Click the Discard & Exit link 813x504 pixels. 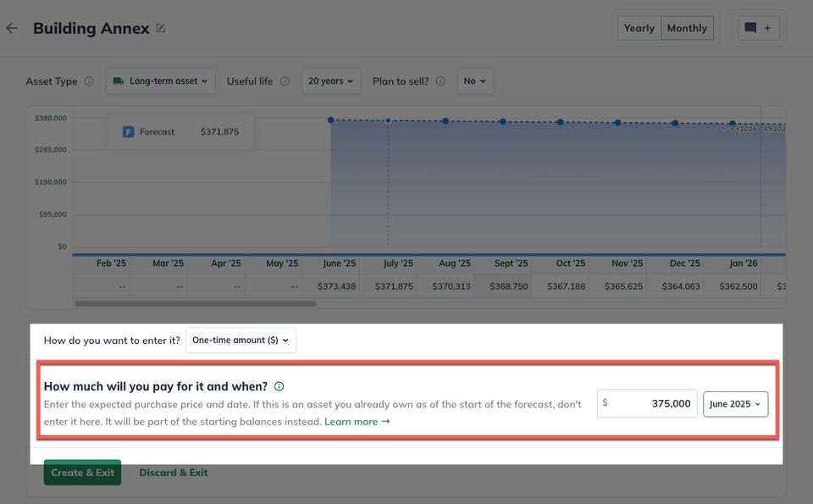(174, 473)
